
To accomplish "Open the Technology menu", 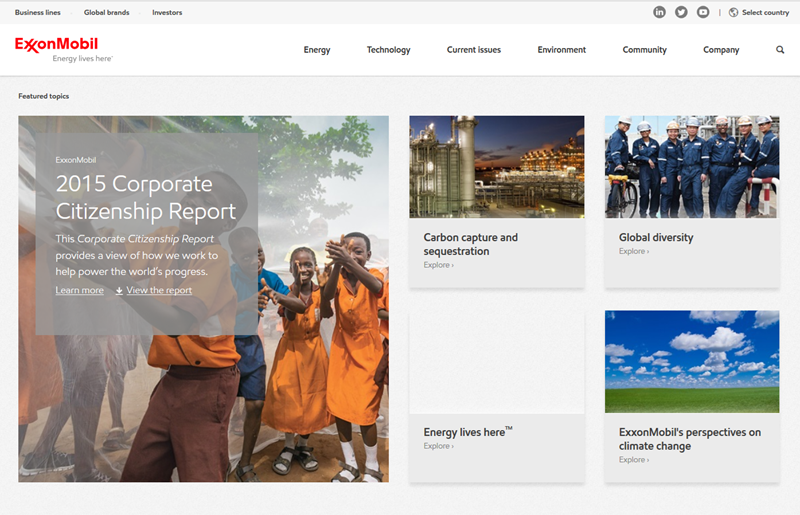I will (388, 50).
